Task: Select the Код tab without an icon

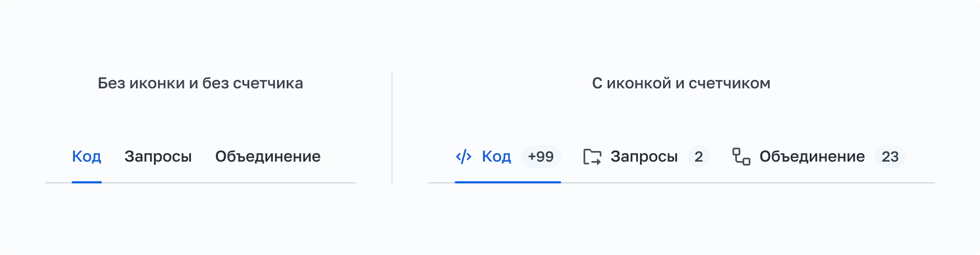Action: 86,157
